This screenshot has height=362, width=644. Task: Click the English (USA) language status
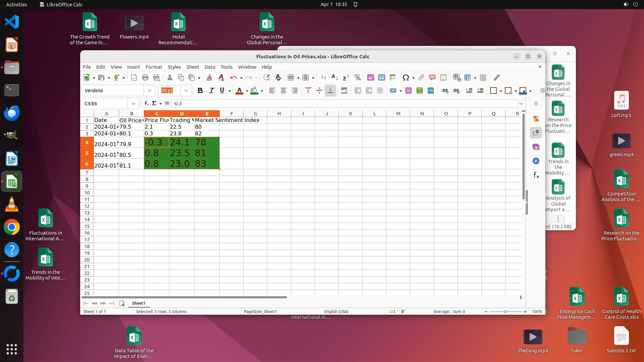336,312
